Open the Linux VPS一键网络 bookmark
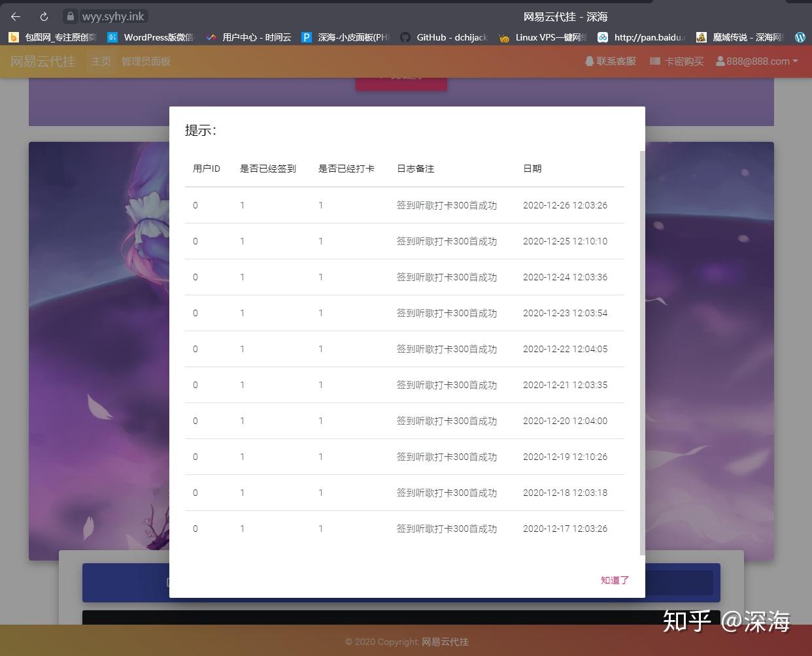 click(543, 37)
